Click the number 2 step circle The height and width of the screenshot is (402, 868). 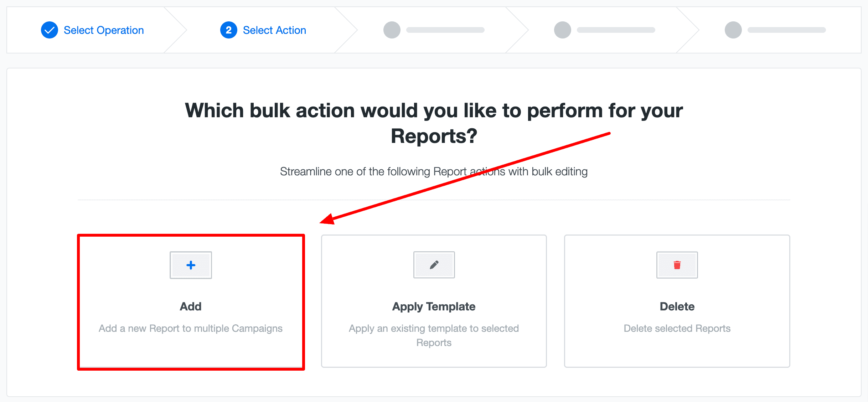[229, 30]
